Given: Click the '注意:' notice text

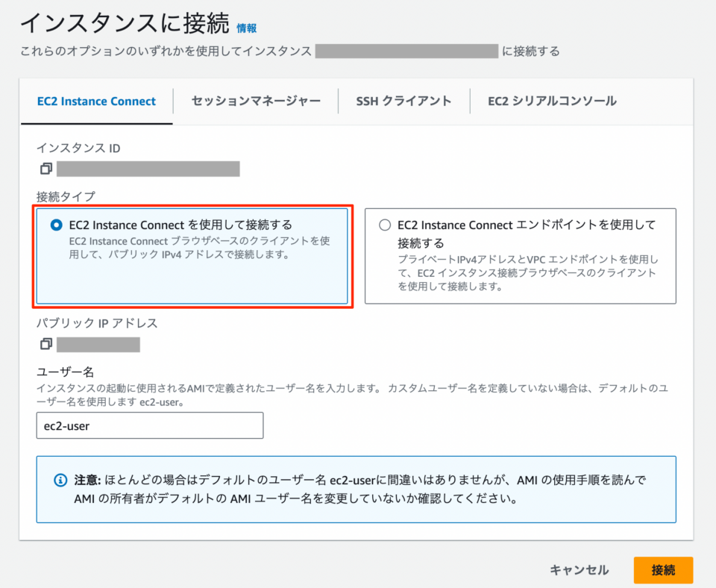Looking at the screenshot, I should pyautogui.click(x=87, y=481).
